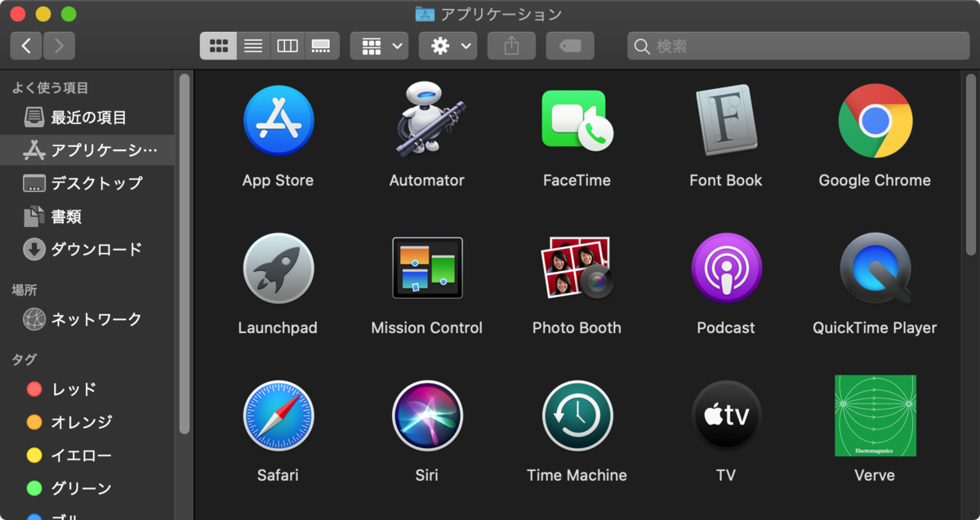980x520 pixels.
Task: Select the レッド red tag
Action: click(87, 389)
